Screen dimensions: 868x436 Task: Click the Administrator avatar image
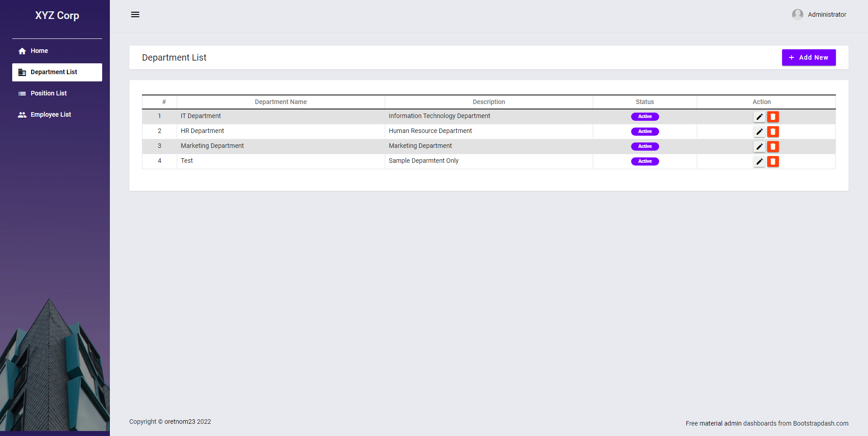(797, 14)
